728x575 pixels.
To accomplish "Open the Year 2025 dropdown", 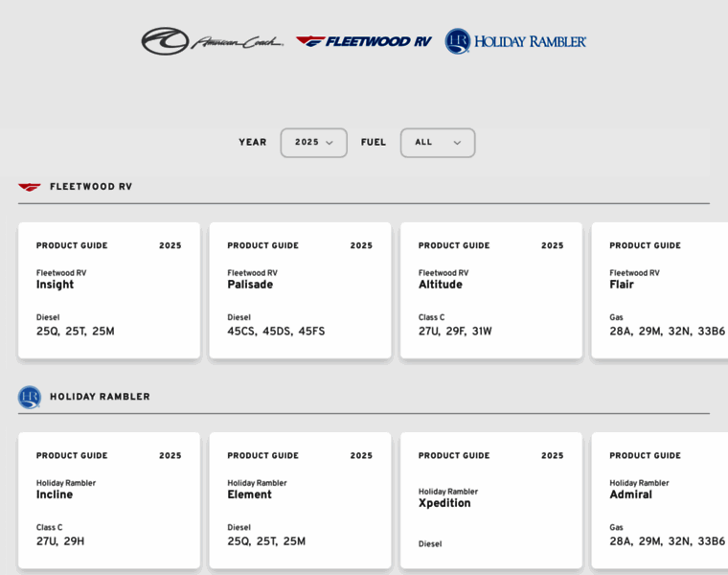I will pyautogui.click(x=313, y=143).
